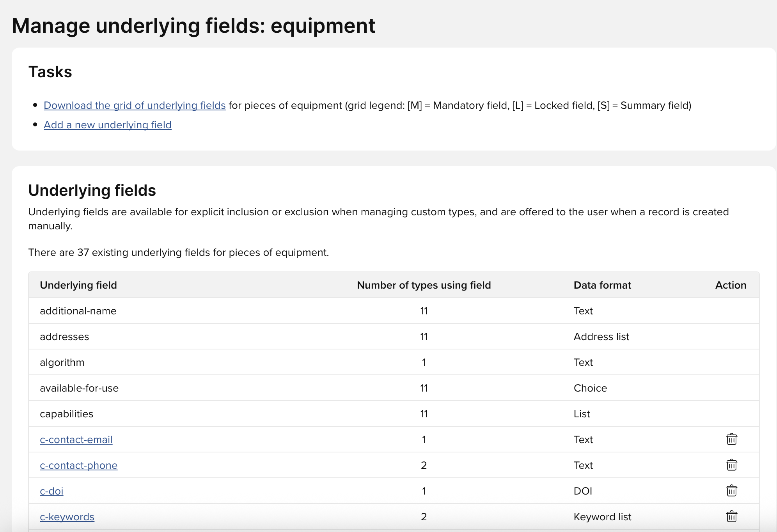Click the Keyword list data format cell
This screenshot has height=532, width=777.
coord(602,517)
